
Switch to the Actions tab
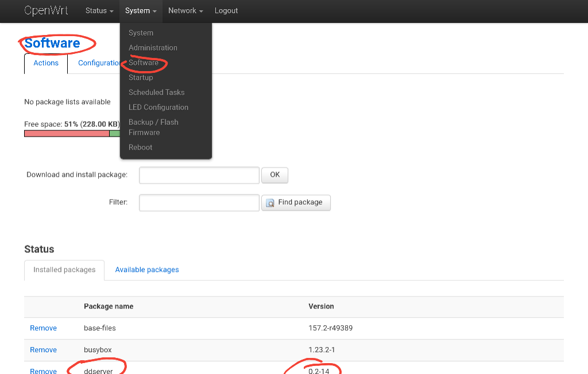46,63
